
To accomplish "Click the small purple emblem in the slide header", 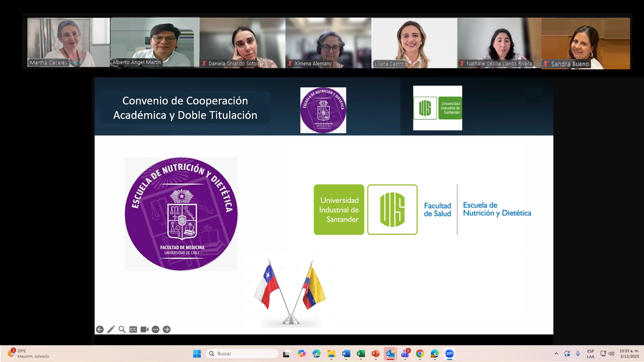I will (323, 110).
